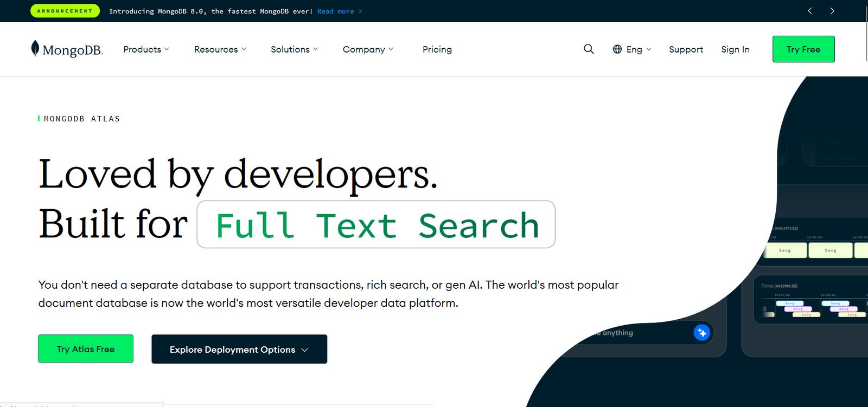Expand the Company menu
The width and height of the screenshot is (868, 407).
click(368, 49)
